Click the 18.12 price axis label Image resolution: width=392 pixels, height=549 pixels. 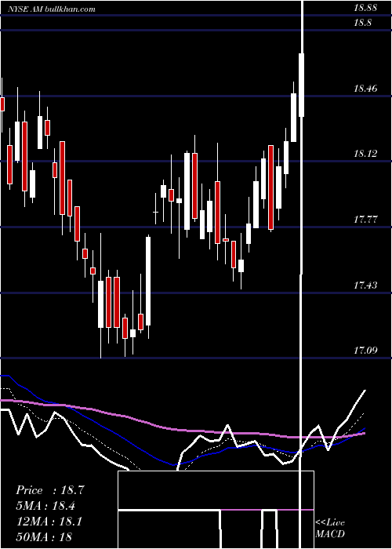[365, 154]
